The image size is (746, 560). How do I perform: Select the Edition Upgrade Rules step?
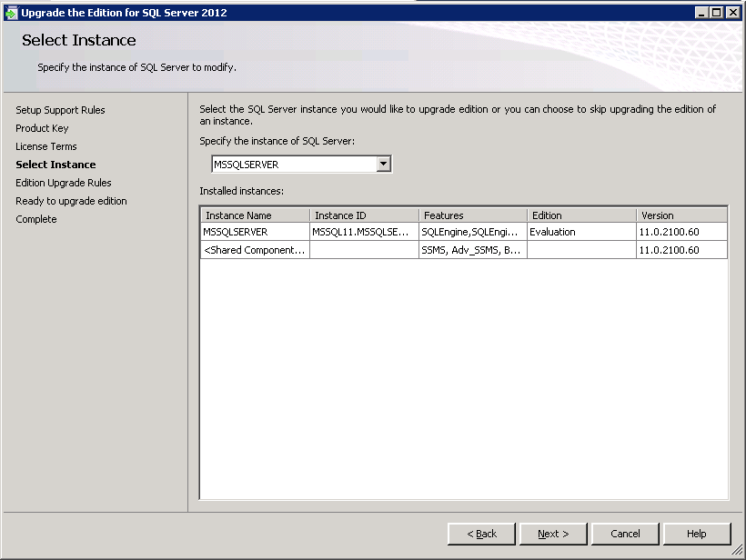pos(64,183)
